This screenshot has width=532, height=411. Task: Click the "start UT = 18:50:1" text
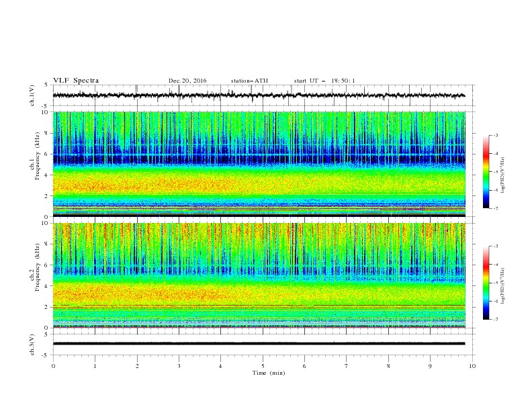(324, 81)
